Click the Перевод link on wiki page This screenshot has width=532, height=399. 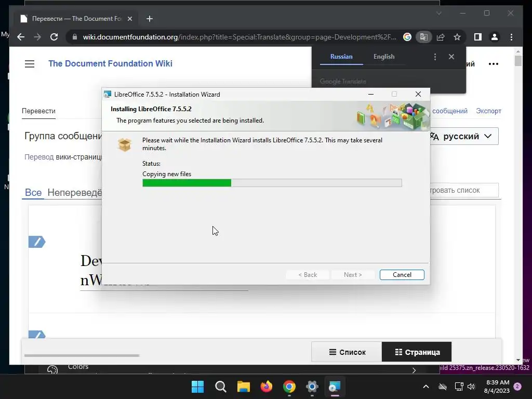(39, 157)
